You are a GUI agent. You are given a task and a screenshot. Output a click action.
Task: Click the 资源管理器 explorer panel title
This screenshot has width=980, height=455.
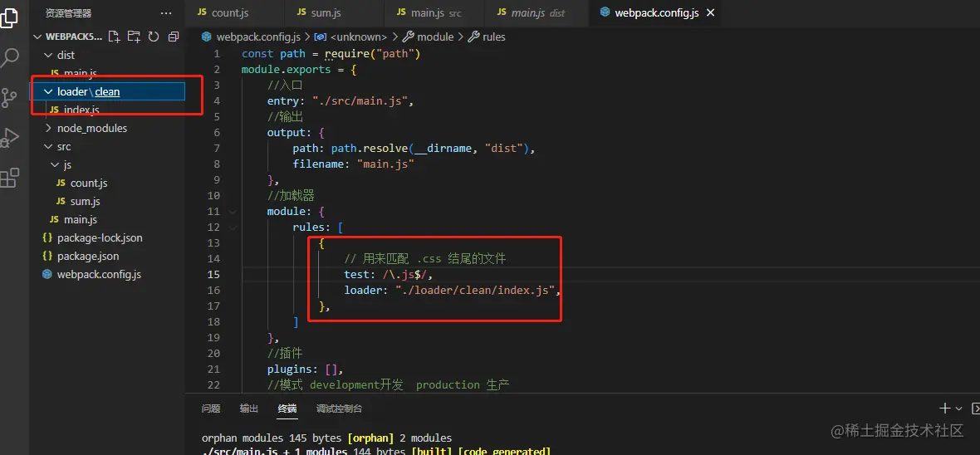[x=69, y=12]
